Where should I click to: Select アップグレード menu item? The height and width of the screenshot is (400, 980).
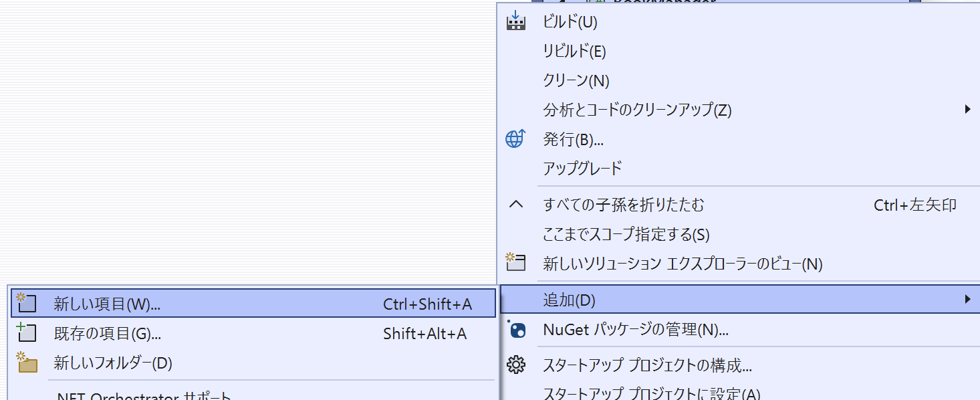(x=740, y=168)
